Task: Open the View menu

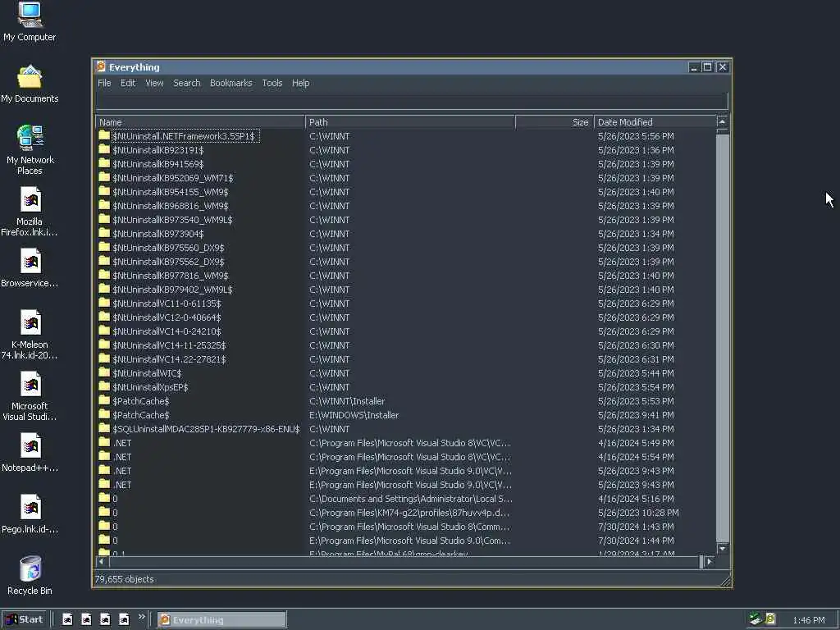Action: pos(154,83)
